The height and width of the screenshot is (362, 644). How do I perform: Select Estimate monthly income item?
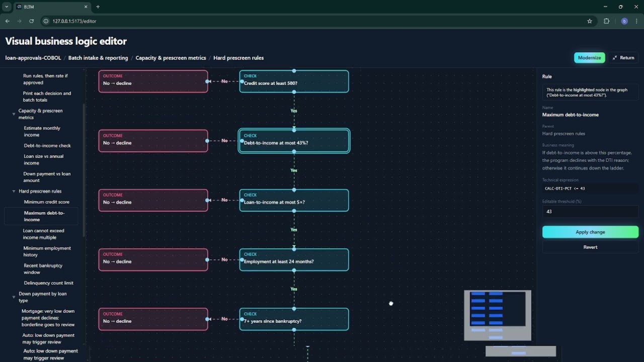coord(42,131)
